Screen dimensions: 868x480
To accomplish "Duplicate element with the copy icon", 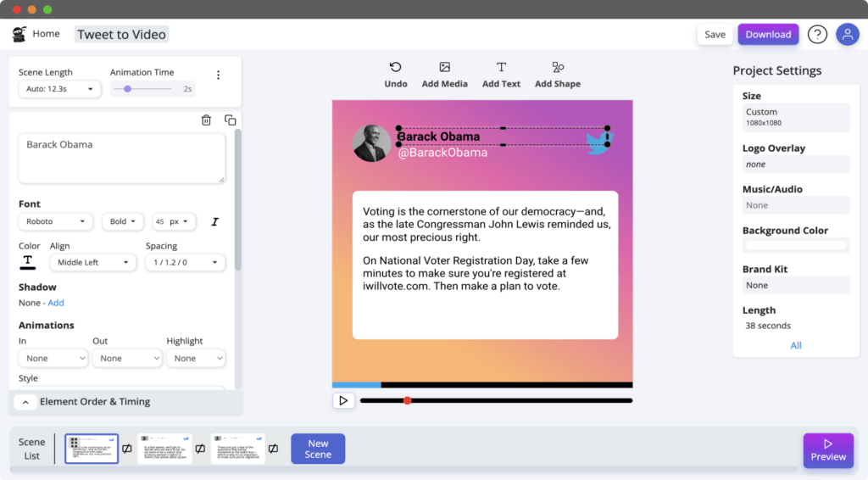I will point(231,120).
